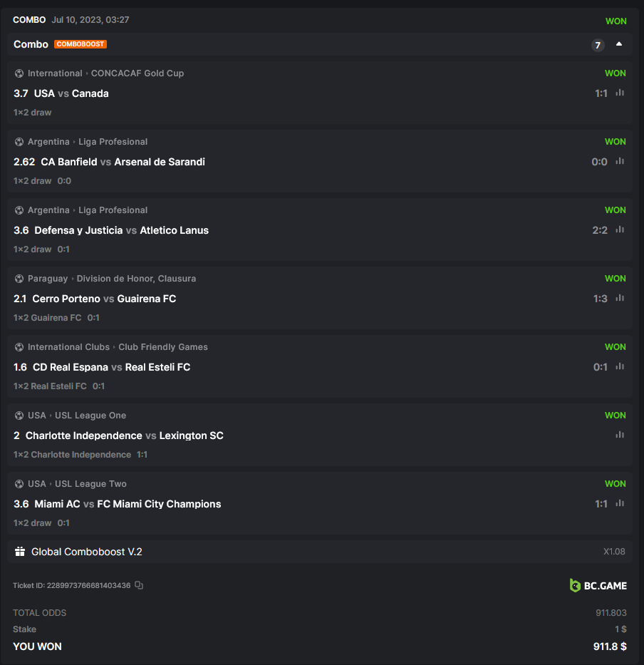Click the BC.GAME logo
The image size is (644, 665).
[x=598, y=586]
